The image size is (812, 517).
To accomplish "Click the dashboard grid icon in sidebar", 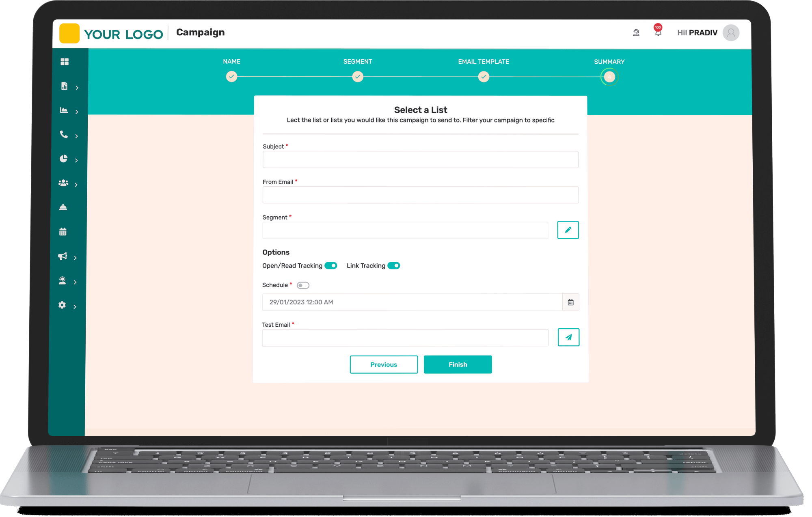I will click(65, 62).
